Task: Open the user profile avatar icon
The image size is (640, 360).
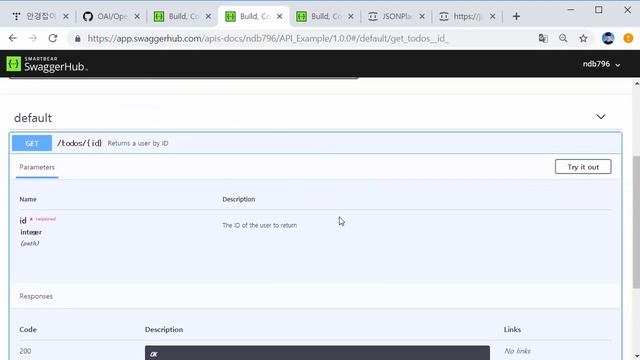Action: 608,38
